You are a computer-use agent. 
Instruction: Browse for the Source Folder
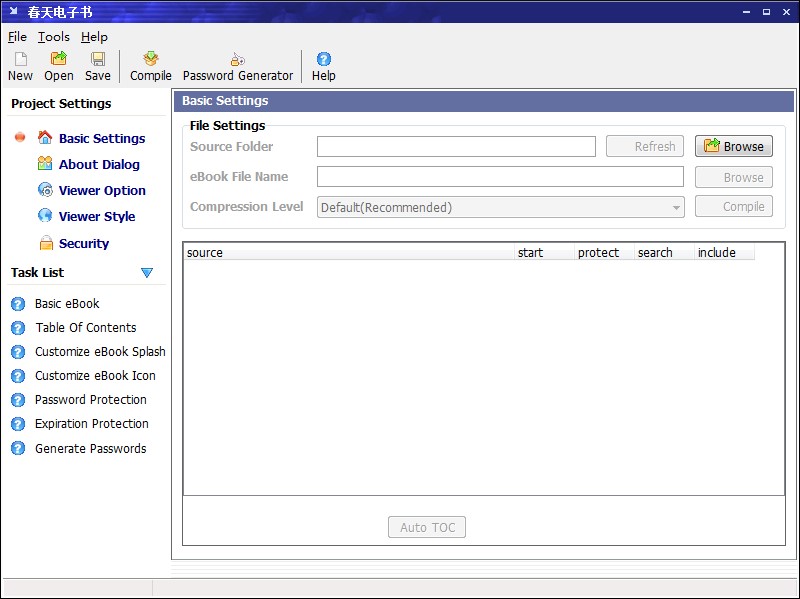(x=734, y=146)
